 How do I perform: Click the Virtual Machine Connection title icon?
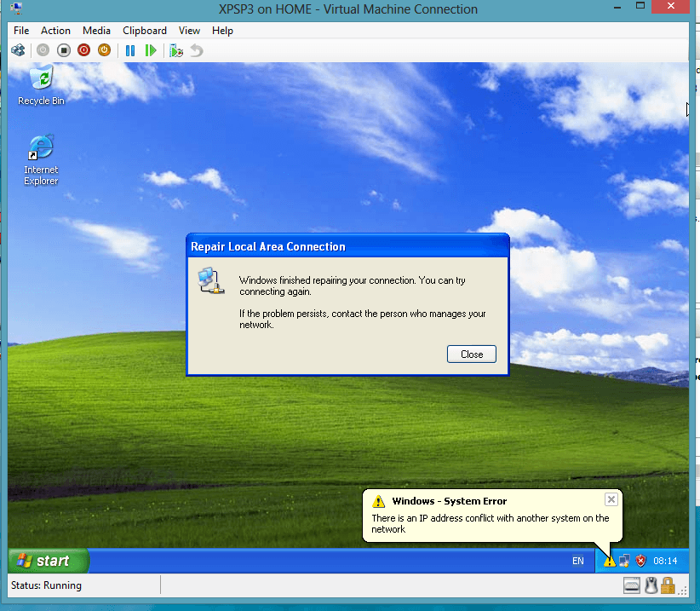pyautogui.click(x=16, y=8)
